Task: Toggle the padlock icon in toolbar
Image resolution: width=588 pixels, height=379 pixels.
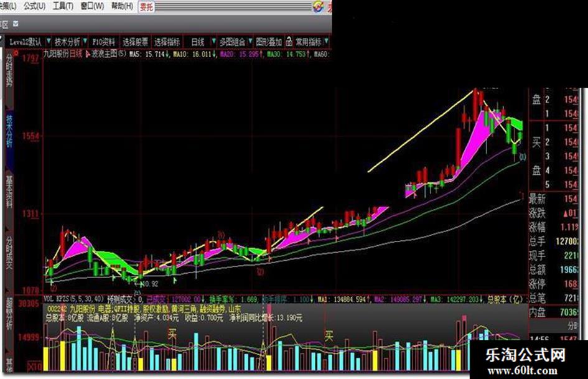Action: [x=289, y=41]
